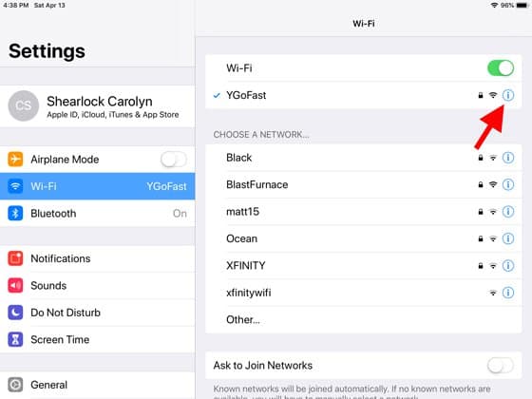Tap the info icon beside BlastFurnace
532x399 pixels.
pyautogui.click(x=508, y=184)
